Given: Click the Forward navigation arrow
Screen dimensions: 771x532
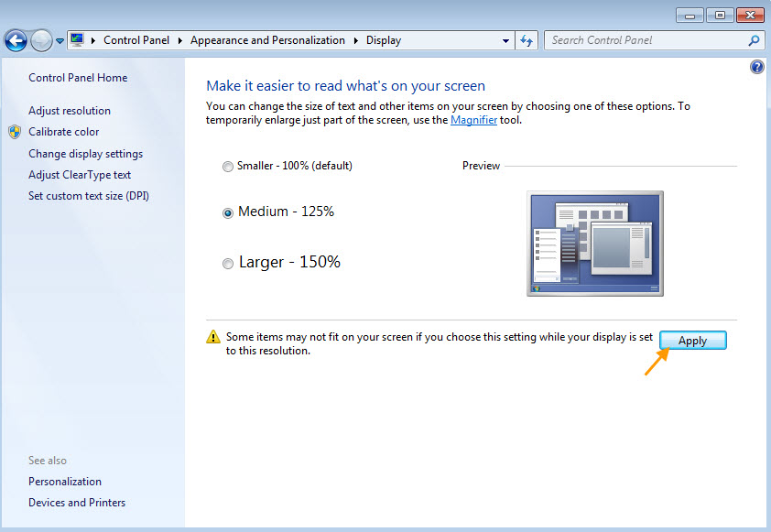Looking at the screenshot, I should pos(41,40).
